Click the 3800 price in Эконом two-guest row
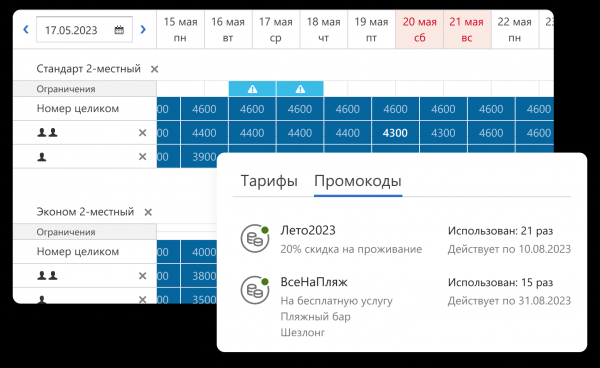The height and width of the screenshot is (368, 600). (199, 276)
